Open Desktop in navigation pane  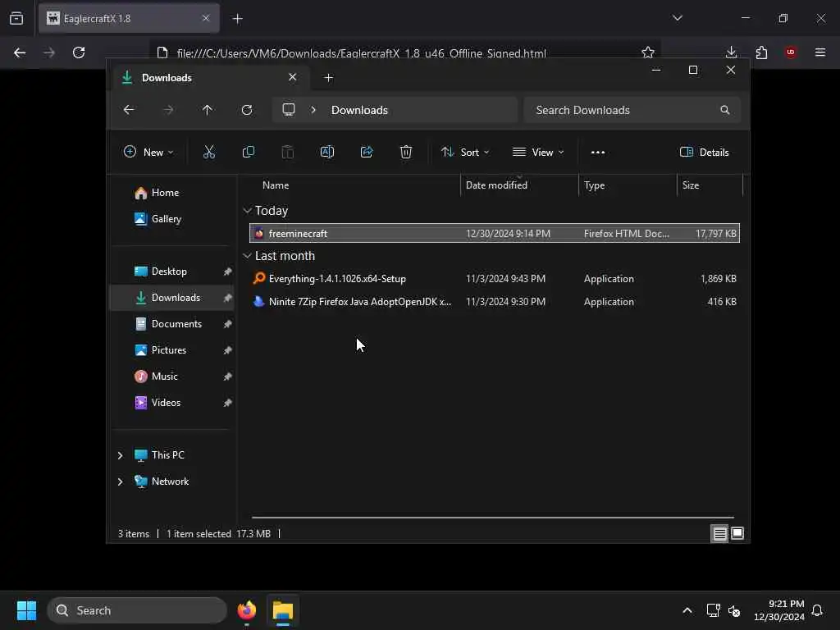pos(169,271)
